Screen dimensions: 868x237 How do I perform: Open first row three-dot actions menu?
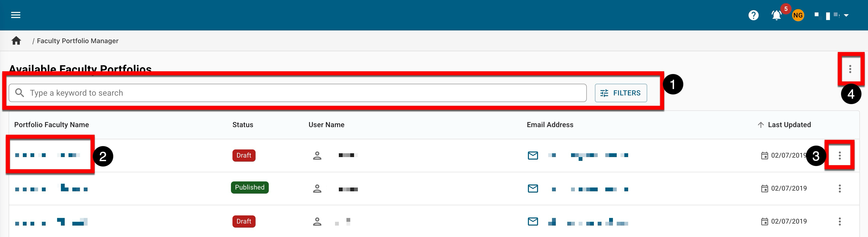[840, 156]
